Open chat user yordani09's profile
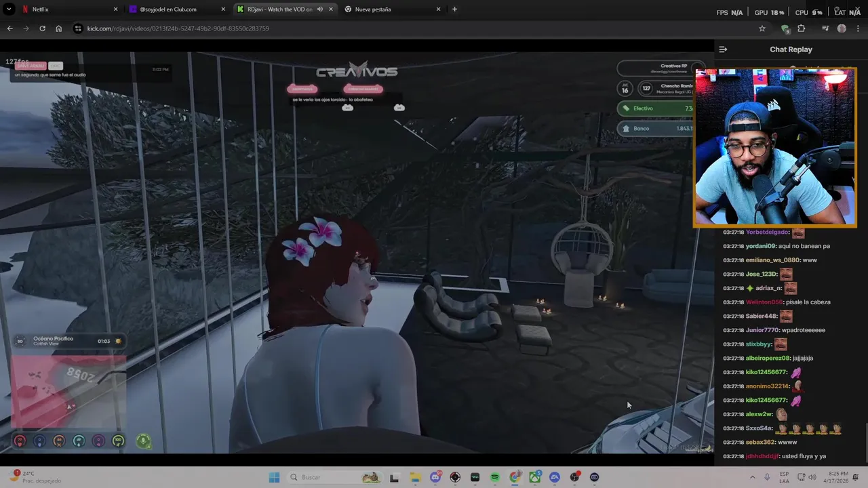The width and height of the screenshot is (868, 488). coord(762,246)
